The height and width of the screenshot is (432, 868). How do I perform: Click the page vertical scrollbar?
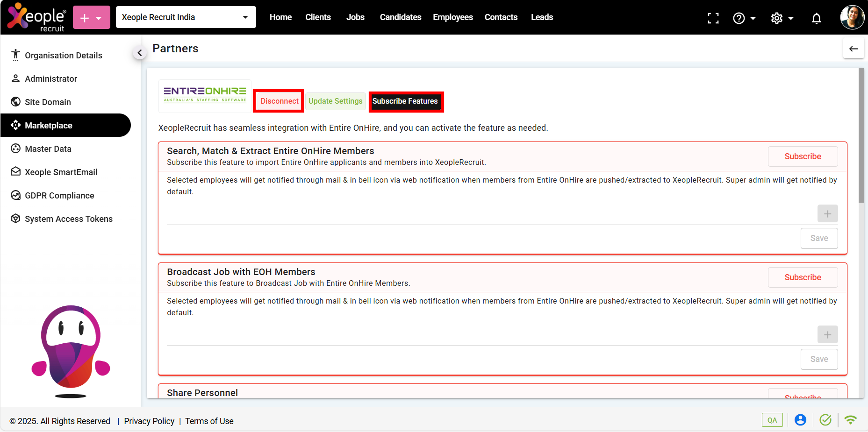pos(861,135)
